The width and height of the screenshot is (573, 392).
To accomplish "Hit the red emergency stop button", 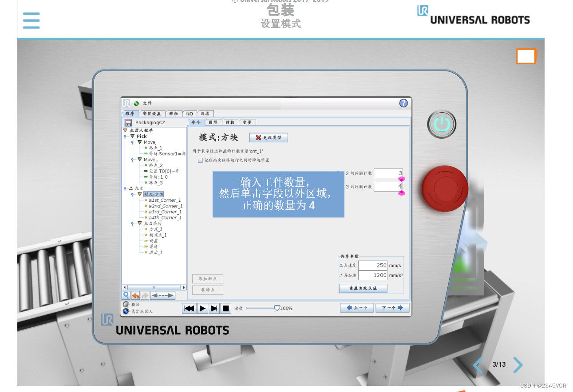I will click(x=445, y=188).
